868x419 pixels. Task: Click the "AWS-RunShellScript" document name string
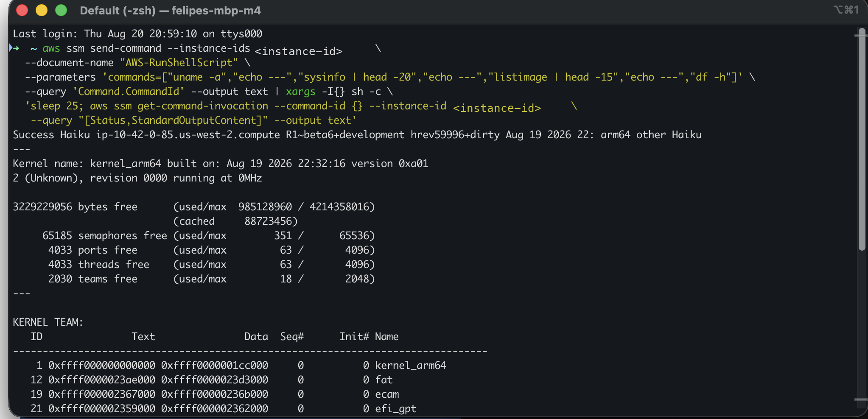pos(179,63)
